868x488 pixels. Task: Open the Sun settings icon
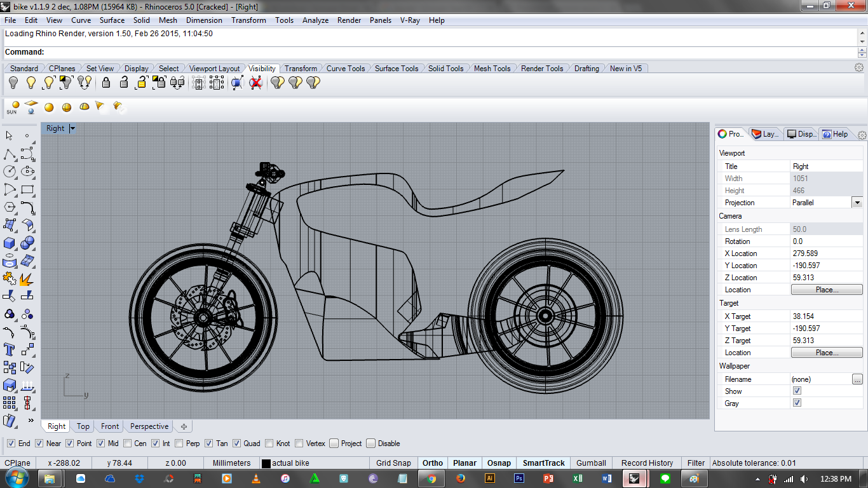12,107
